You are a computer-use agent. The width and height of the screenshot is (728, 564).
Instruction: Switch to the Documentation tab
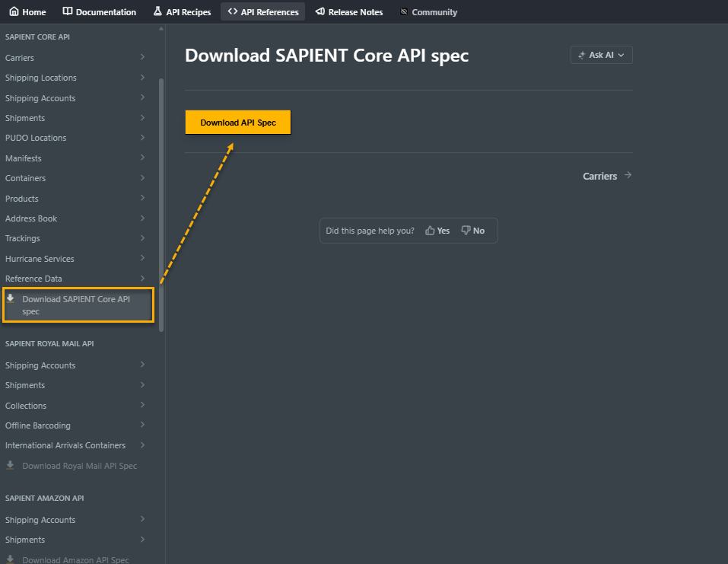[x=100, y=11]
